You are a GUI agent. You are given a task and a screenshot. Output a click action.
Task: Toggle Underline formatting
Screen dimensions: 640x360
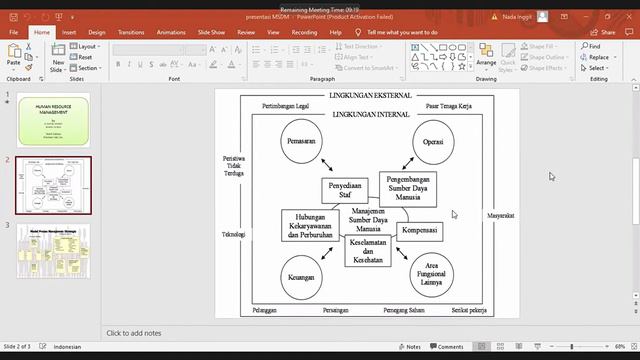click(140, 64)
